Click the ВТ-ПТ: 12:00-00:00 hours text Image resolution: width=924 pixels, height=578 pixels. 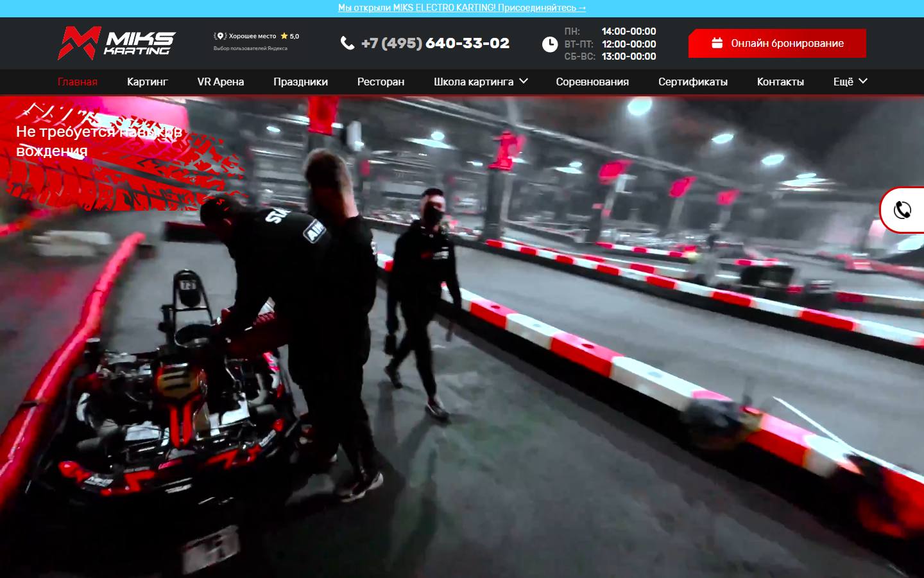click(x=610, y=44)
